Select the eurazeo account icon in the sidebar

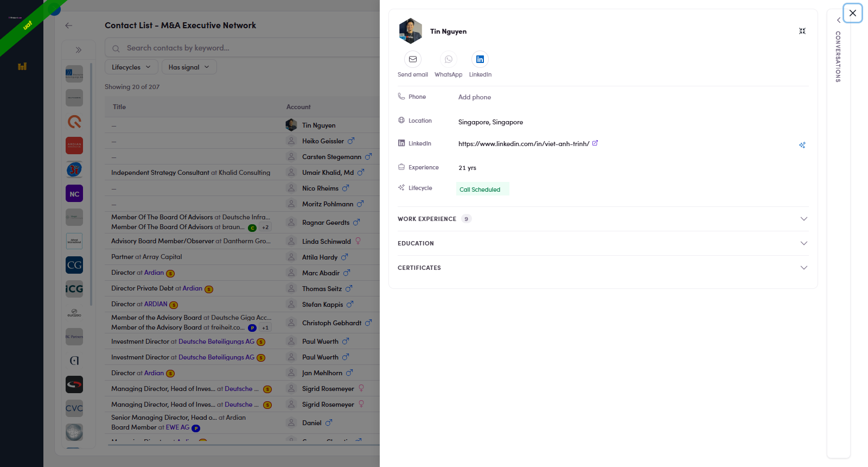click(74, 313)
